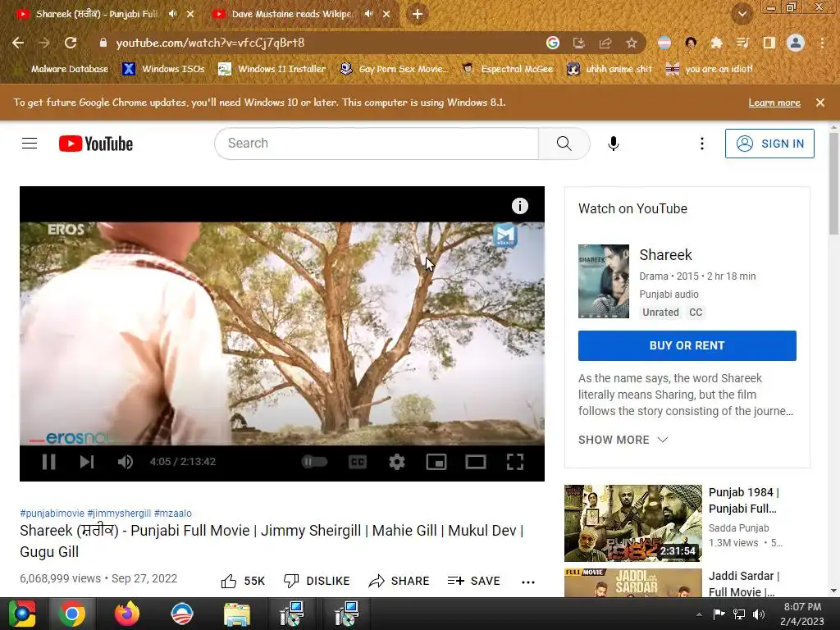
Task: Open the #mzaalo hashtag link
Action: coord(172,514)
